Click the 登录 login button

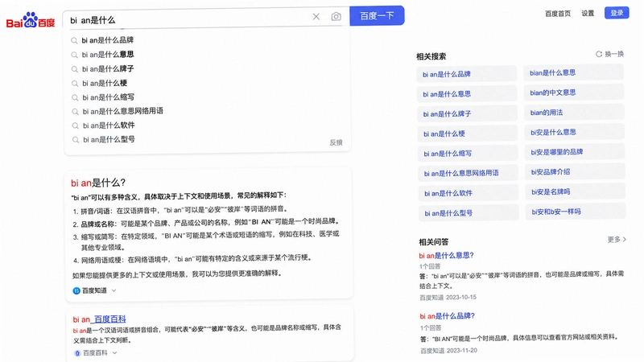point(617,13)
